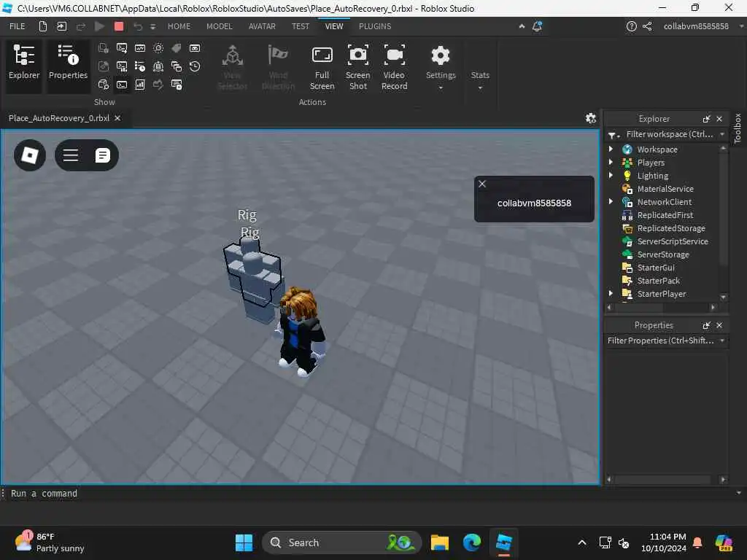Click the clock-with-arrow history icon

point(195,66)
